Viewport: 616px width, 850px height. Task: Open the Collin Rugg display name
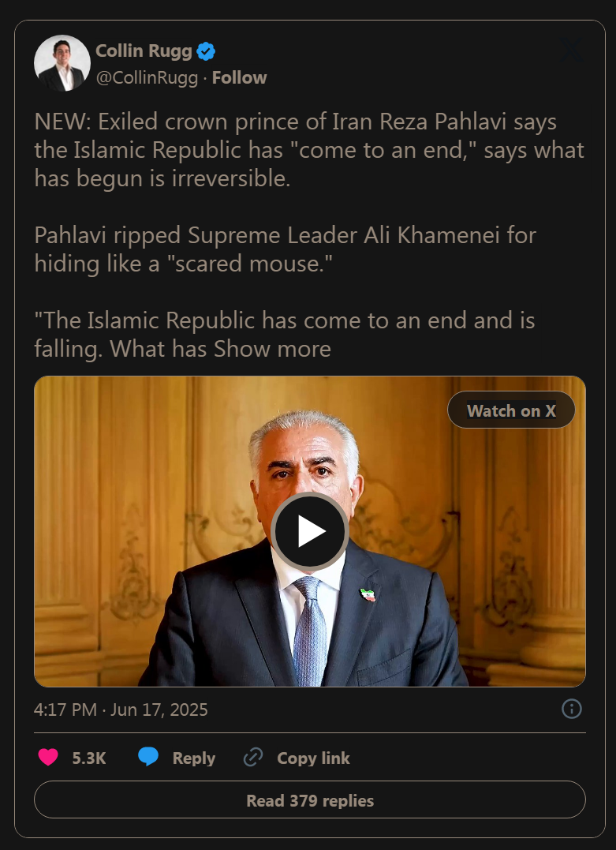coord(144,51)
